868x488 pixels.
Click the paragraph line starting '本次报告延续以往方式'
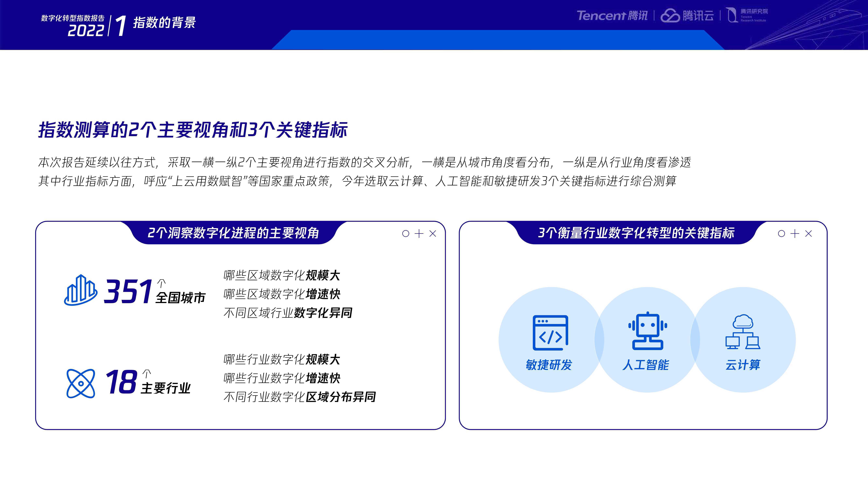(x=365, y=162)
